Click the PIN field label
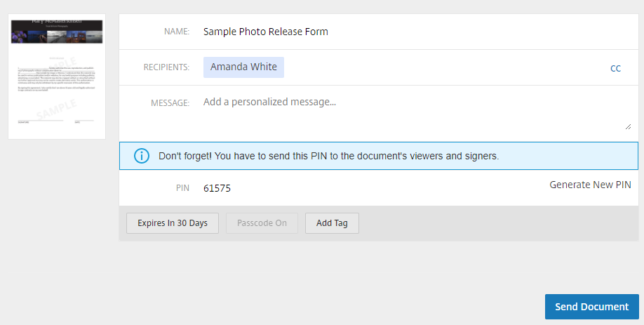 (x=183, y=188)
